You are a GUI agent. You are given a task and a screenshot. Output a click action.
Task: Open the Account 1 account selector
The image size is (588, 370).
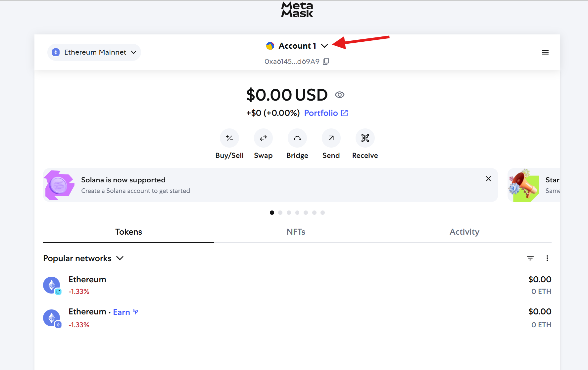tap(297, 46)
